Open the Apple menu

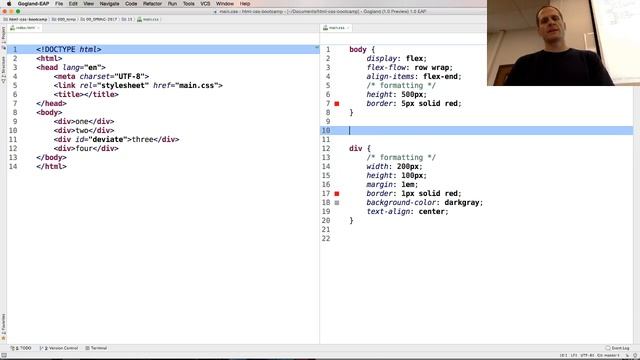[9, 4]
